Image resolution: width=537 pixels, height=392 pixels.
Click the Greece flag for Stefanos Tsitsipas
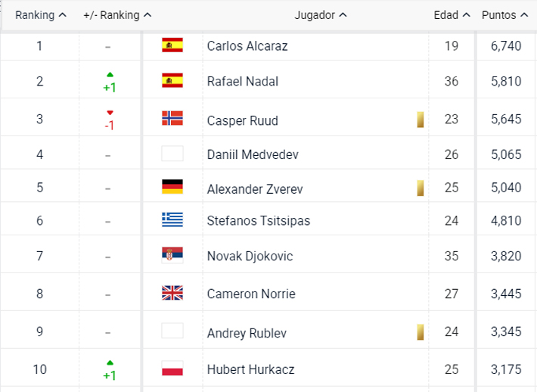(172, 219)
